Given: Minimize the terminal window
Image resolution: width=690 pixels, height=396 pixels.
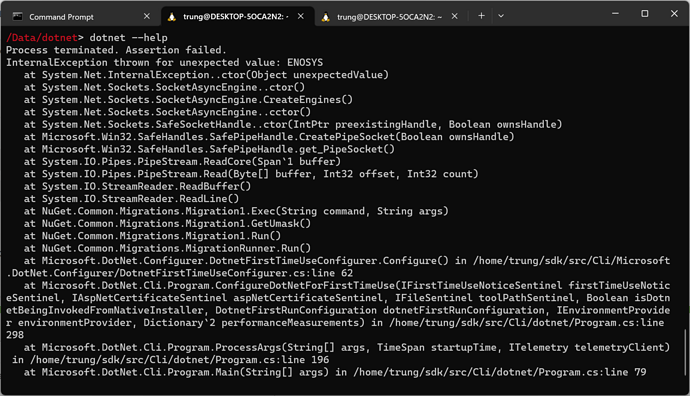Looking at the screenshot, I should (615, 14).
